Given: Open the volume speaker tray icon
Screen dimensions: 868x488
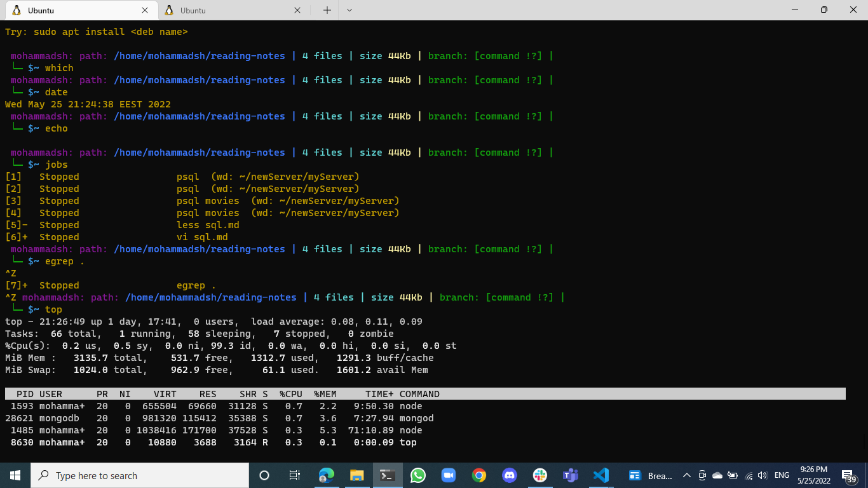Looking at the screenshot, I should point(763,475).
